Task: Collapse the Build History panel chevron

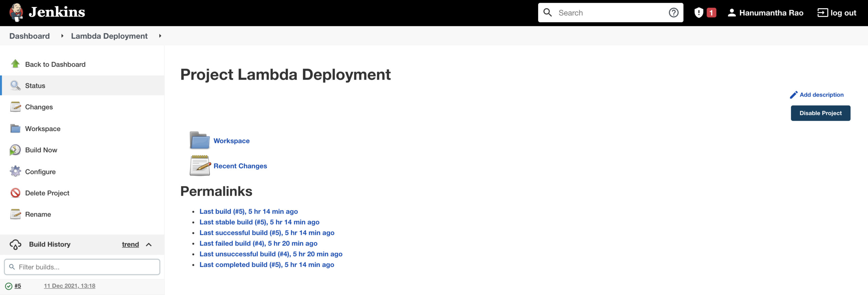Action: (149, 245)
